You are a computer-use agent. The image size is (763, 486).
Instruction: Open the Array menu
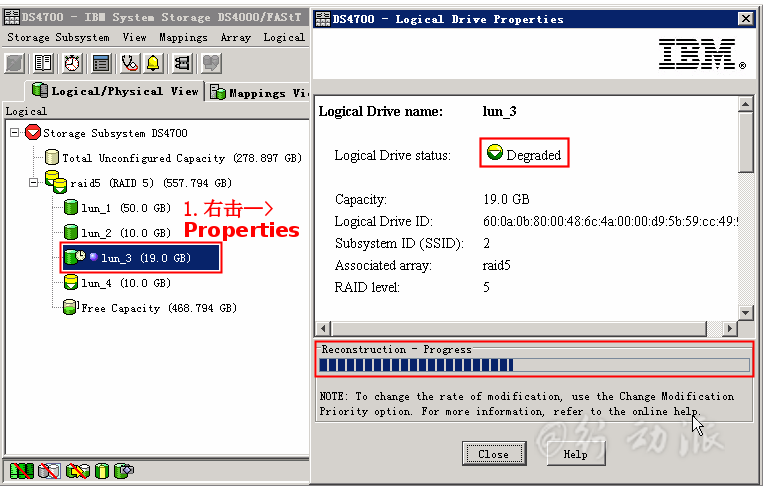tap(236, 37)
